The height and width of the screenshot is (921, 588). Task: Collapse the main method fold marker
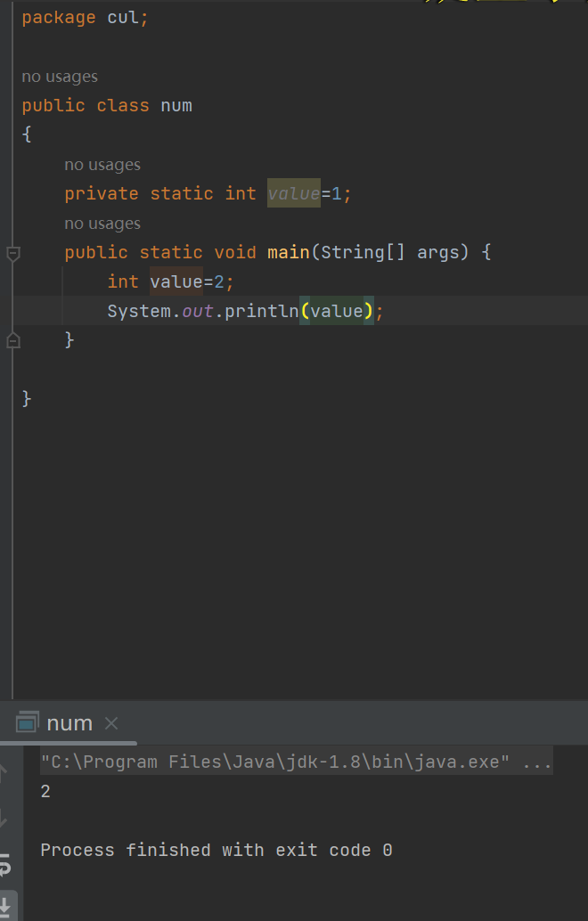[x=13, y=254]
